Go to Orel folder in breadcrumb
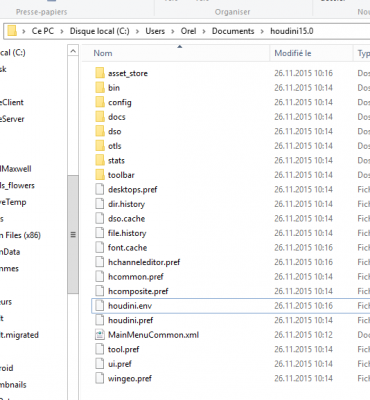Viewport: 370px width, 400px height. 188,31
